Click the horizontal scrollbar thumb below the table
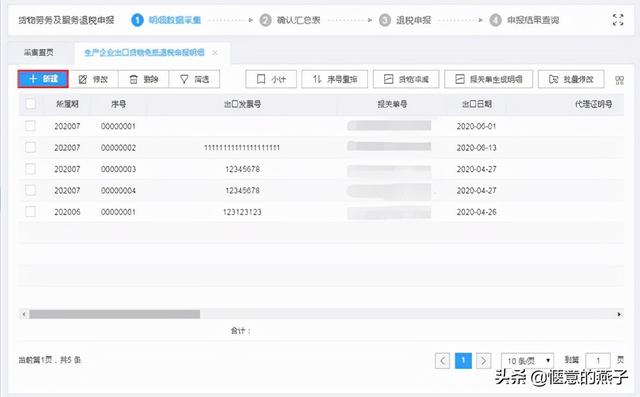 [x=114, y=314]
